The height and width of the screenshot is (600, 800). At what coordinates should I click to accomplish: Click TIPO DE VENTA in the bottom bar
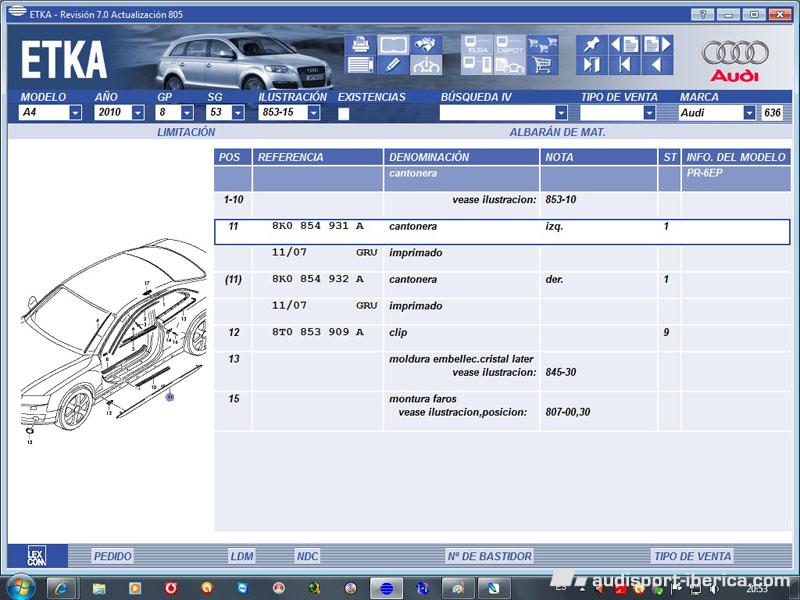pos(692,556)
